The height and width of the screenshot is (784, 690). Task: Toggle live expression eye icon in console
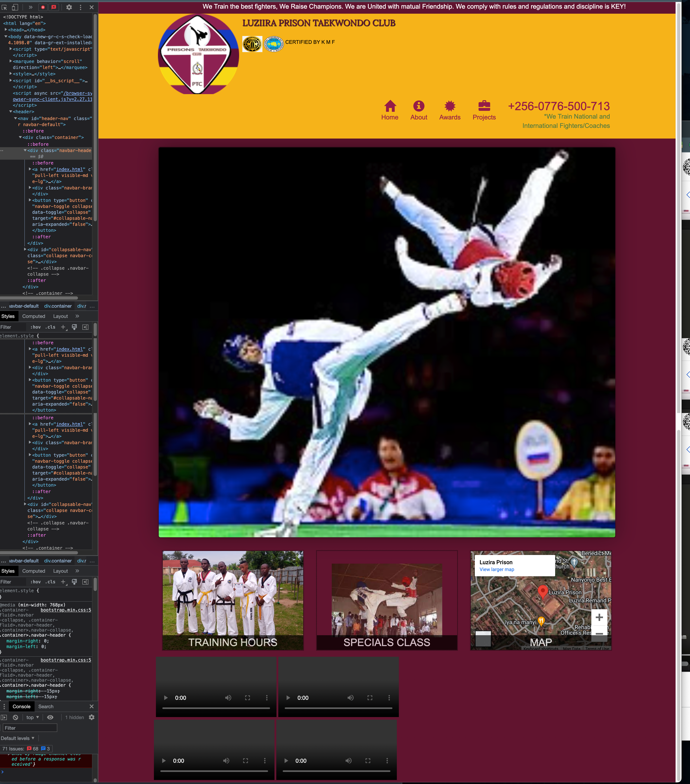pos(50,717)
